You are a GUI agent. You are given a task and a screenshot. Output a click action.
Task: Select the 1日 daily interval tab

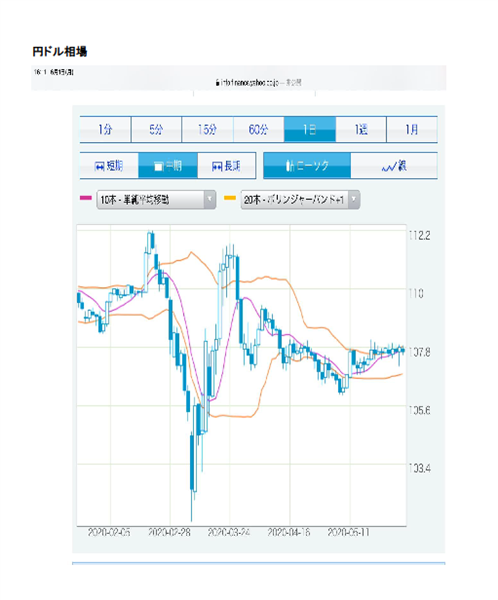310,130
